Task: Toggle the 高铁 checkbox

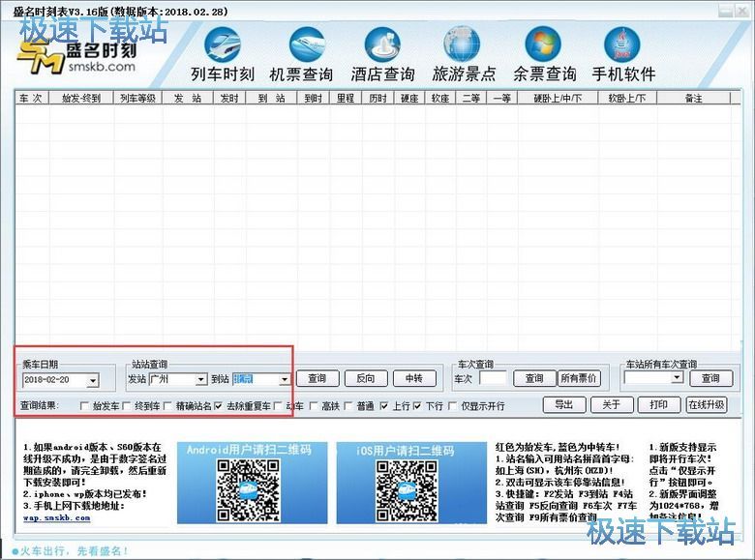Action: tap(314, 406)
